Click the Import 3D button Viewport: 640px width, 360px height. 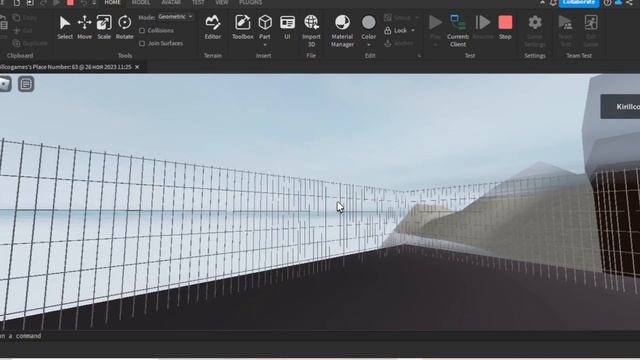311,31
